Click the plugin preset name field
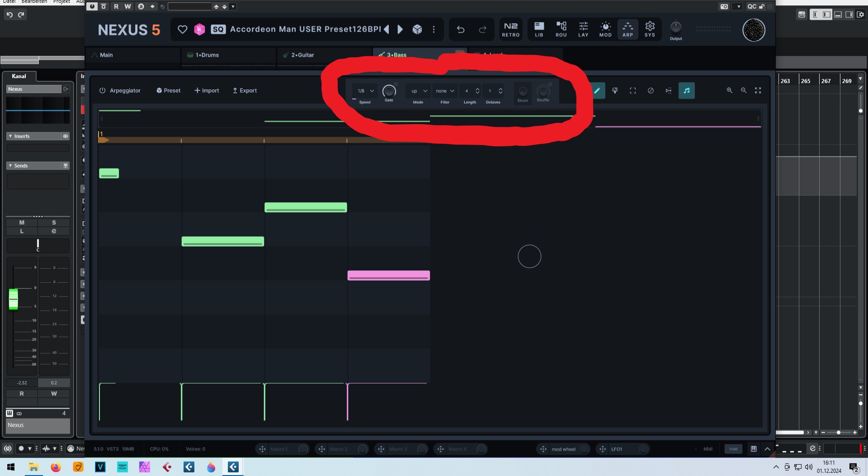The width and height of the screenshot is (868, 476). tap(189, 6)
